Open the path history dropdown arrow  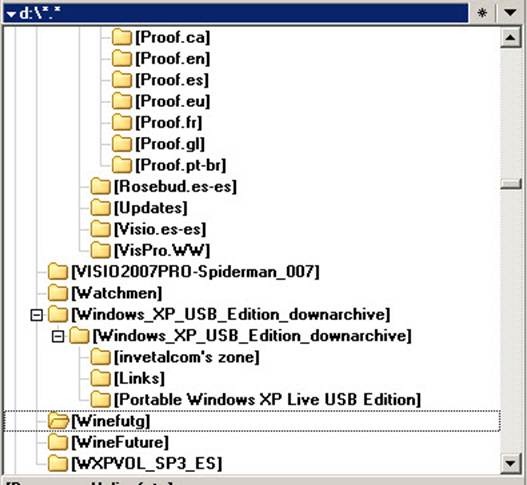tap(510, 13)
